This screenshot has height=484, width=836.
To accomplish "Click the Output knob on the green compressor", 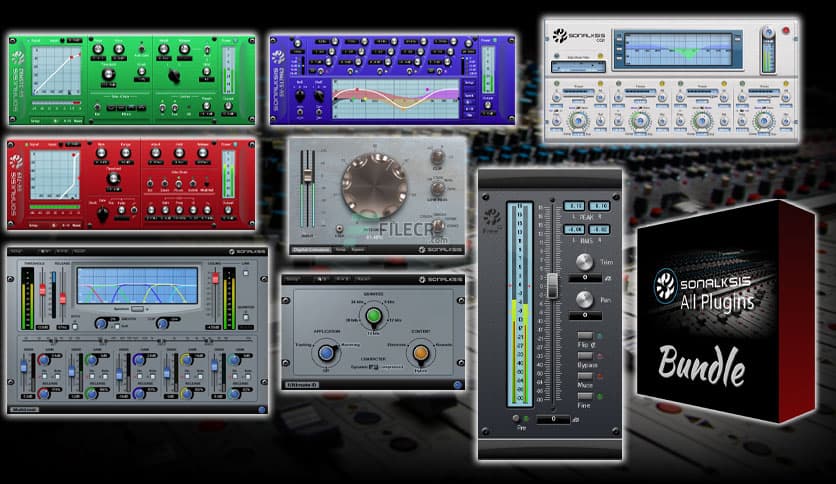I will pyautogui.click(x=228, y=106).
